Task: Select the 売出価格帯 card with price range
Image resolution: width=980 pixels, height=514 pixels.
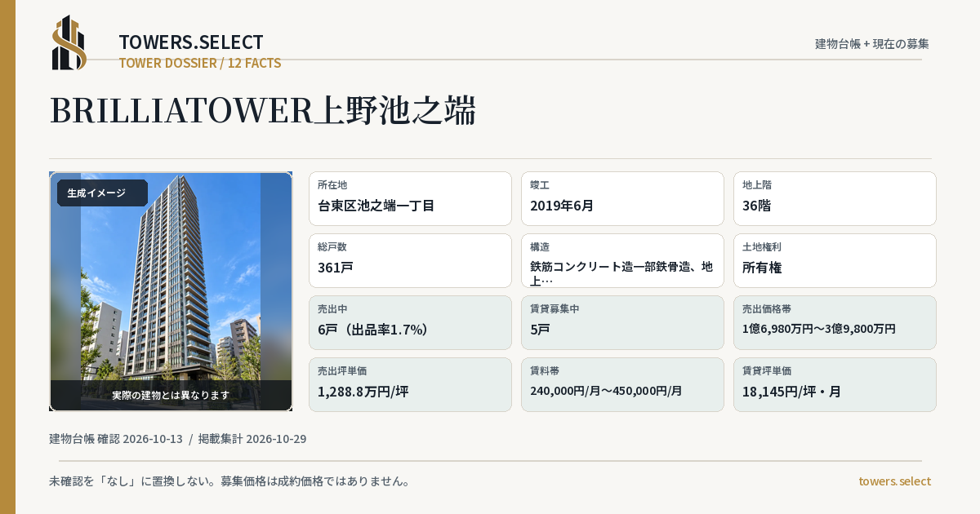Action: [x=835, y=322]
